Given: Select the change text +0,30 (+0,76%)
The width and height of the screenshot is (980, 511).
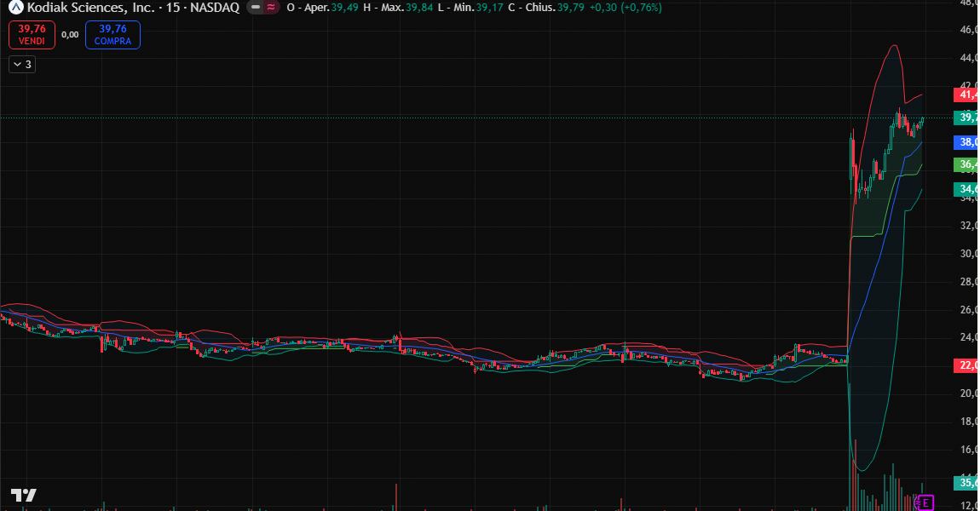Looking at the screenshot, I should [625, 8].
